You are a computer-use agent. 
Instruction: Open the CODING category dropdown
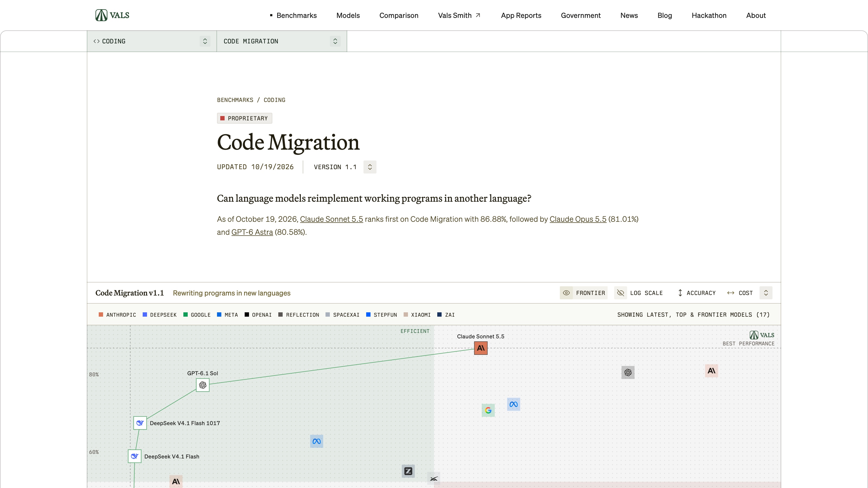tap(152, 41)
